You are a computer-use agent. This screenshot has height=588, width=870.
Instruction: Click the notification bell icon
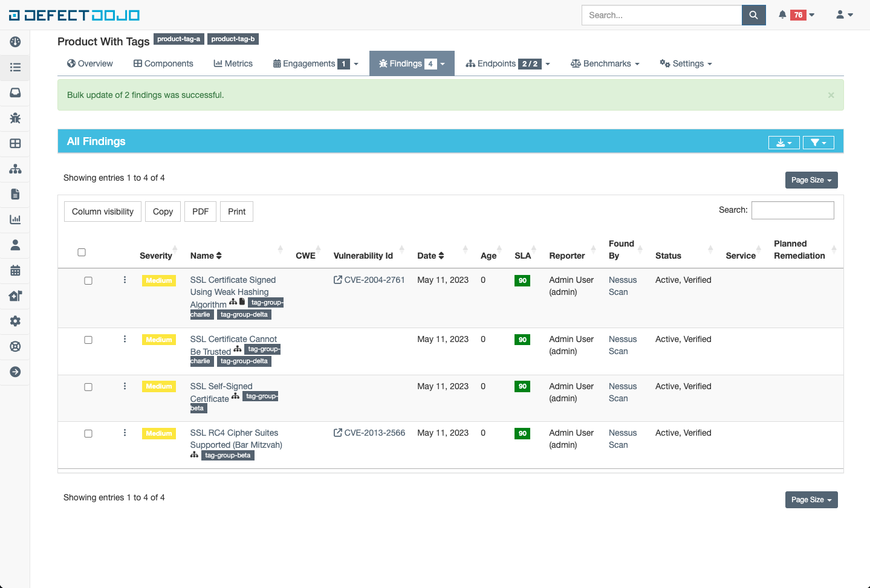click(x=782, y=15)
